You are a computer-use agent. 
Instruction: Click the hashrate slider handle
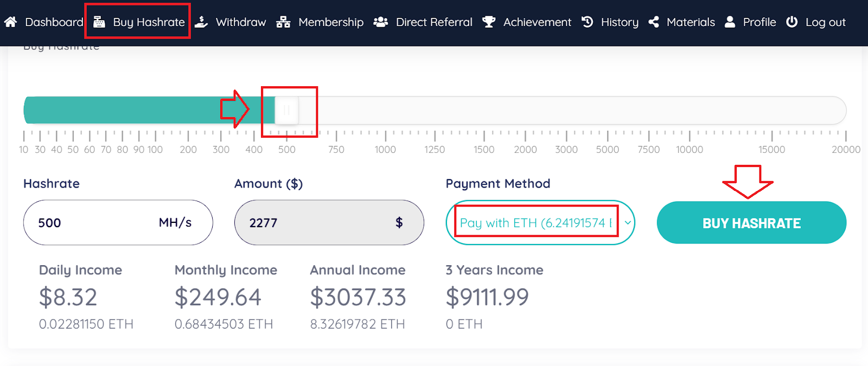[286, 111]
